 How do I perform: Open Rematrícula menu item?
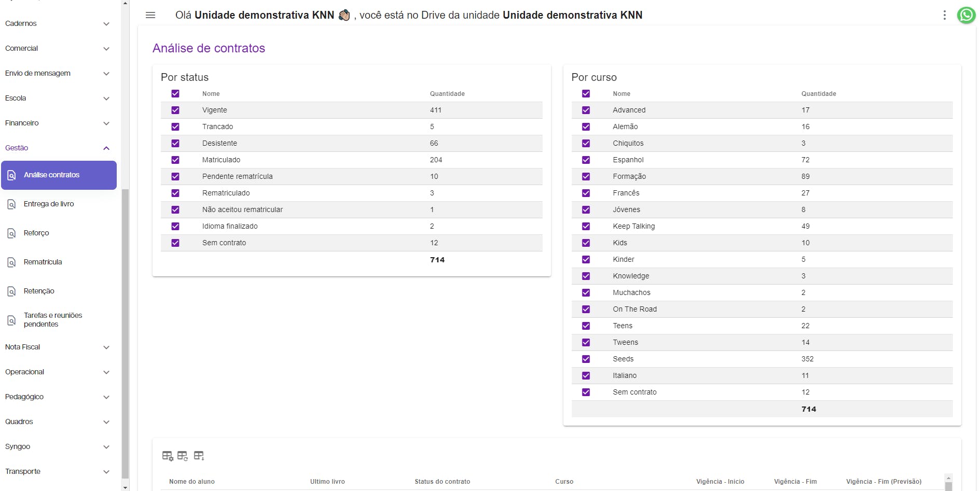tap(59, 262)
